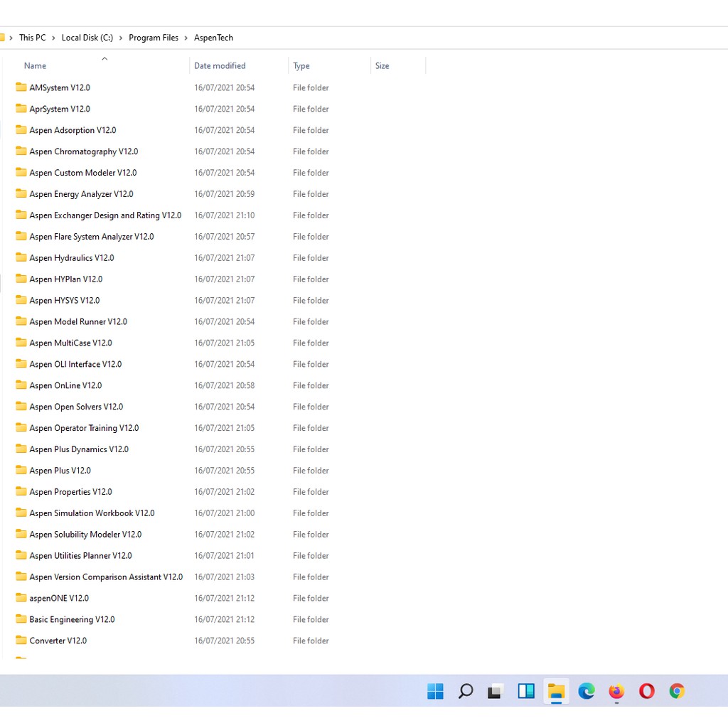Select the File Explorer taskbar icon
The height and width of the screenshot is (728, 728).
pos(556,691)
